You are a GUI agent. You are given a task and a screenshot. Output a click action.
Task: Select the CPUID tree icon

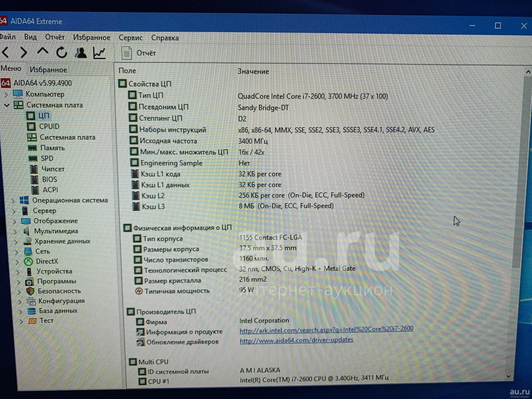tap(31, 127)
